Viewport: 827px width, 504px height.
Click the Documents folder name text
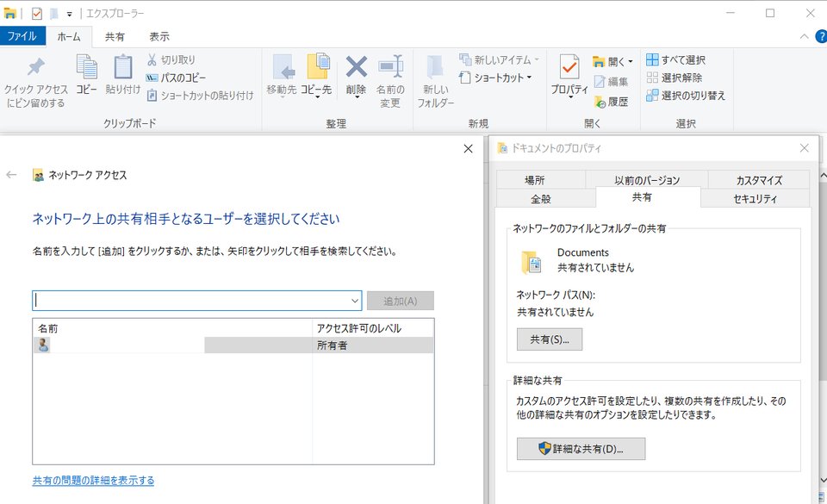point(583,252)
